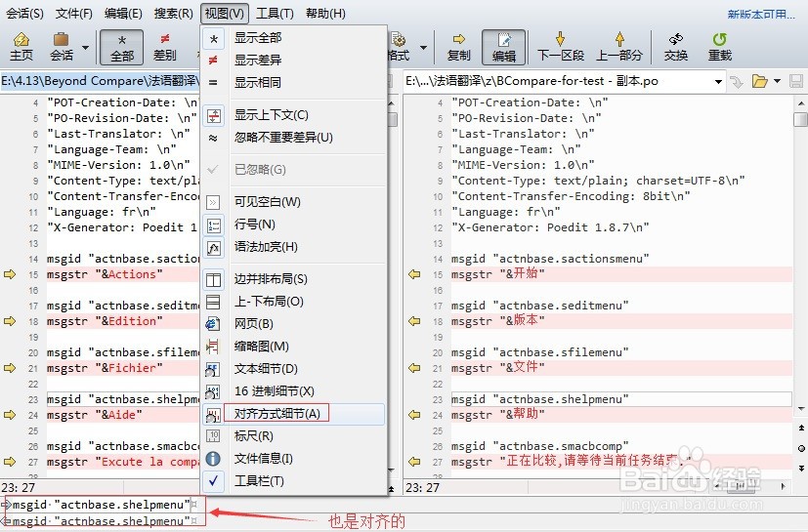Screen dimensions: 808x532
Task: Click the right pane Save disk icon
Action: click(796, 81)
